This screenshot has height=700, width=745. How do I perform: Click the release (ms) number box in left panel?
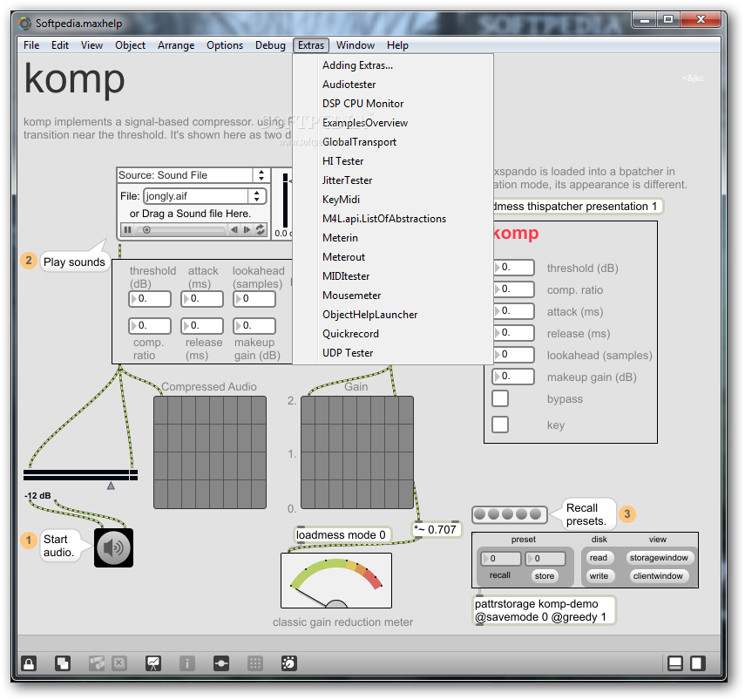point(202,326)
